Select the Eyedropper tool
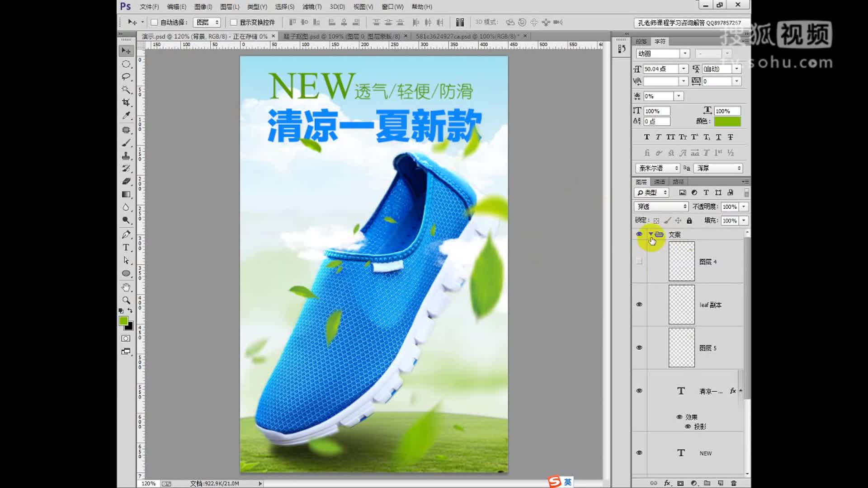The height and width of the screenshot is (488, 868). pos(126,116)
